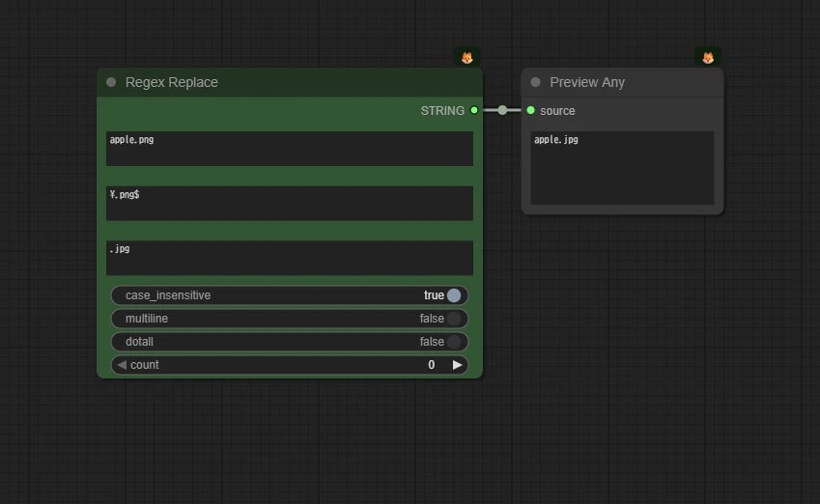
Task: Click the source input socket
Action: [x=531, y=110]
